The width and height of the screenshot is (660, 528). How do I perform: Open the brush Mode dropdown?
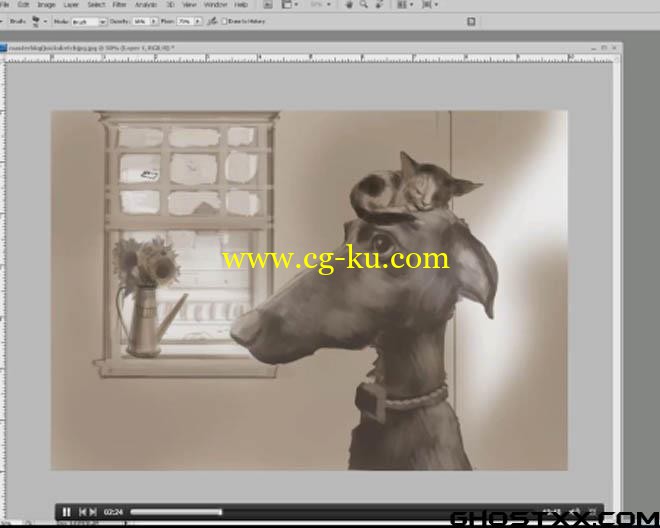tap(89, 21)
